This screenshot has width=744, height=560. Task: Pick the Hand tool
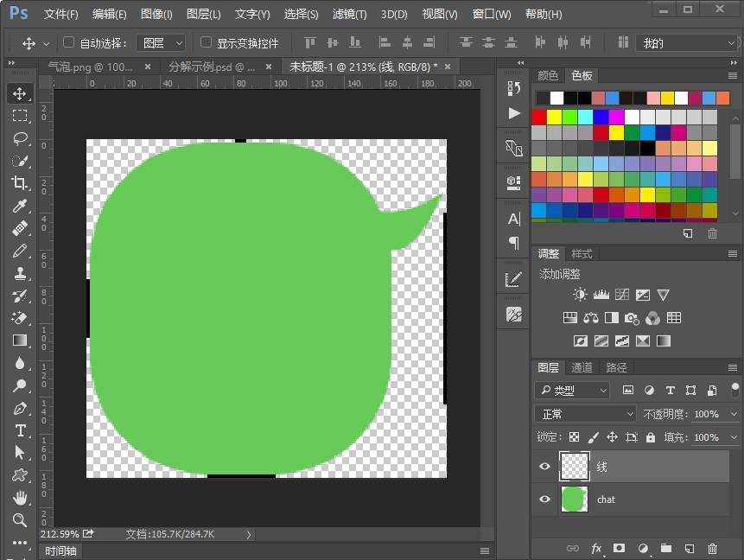pyautogui.click(x=20, y=498)
